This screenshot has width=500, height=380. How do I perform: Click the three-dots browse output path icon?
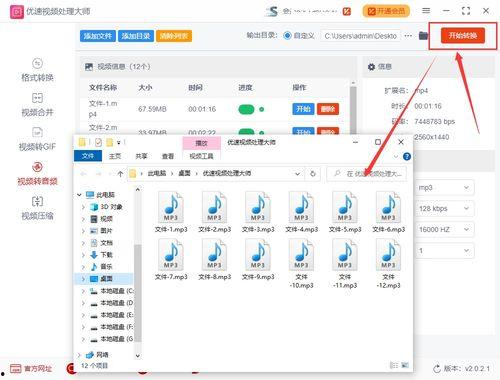coord(408,36)
